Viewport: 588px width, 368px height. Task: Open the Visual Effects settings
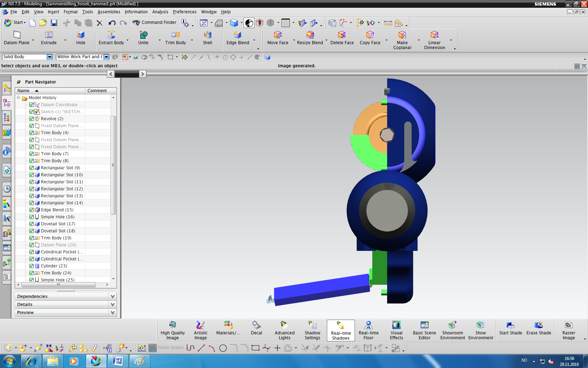point(396,330)
